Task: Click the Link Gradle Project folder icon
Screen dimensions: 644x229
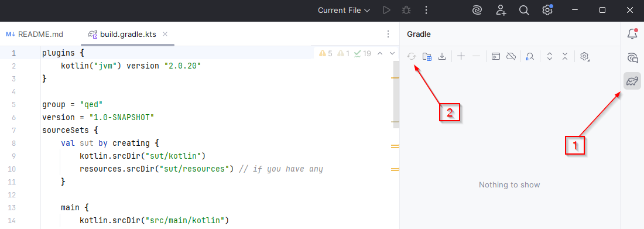Action: (427, 56)
